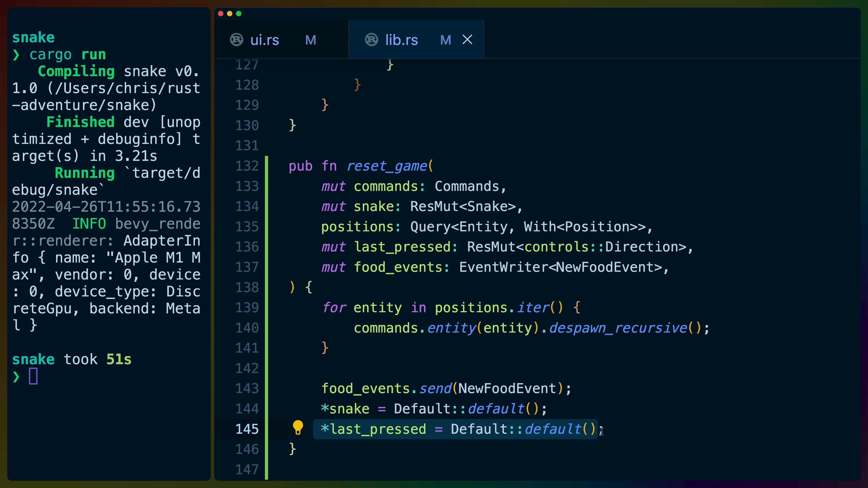Click 'positions.iter()' on line 139
Image resolution: width=868 pixels, height=488 pixels.
pos(499,307)
